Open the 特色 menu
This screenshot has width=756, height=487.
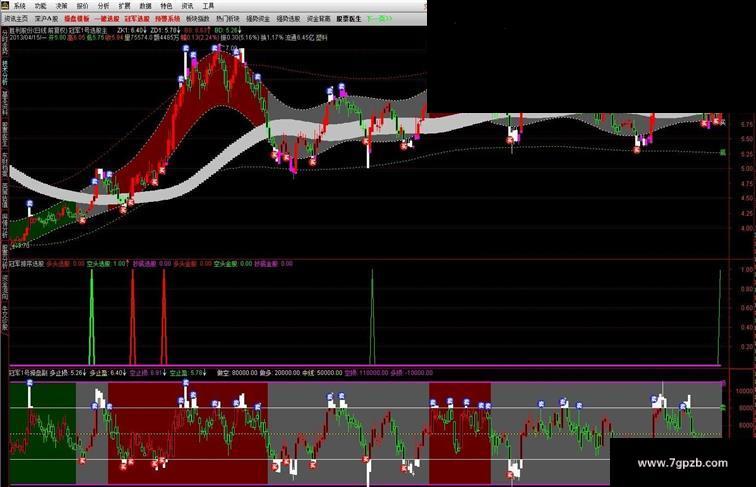click(166, 6)
